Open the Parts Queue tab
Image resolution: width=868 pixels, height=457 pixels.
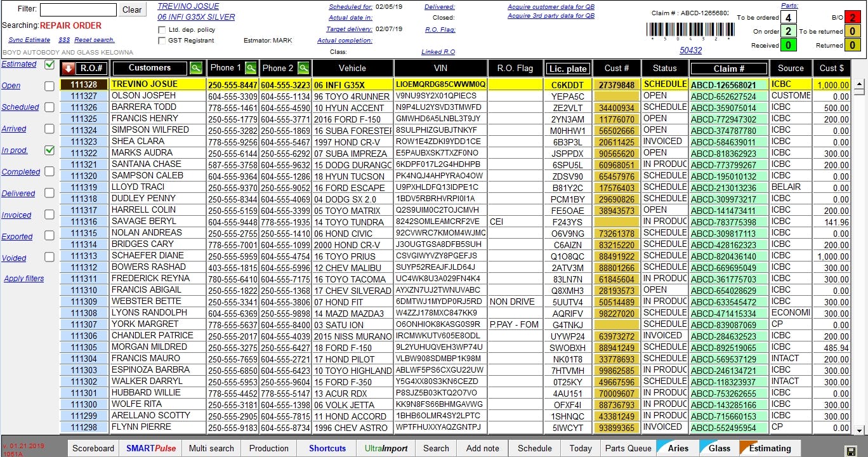click(x=628, y=448)
